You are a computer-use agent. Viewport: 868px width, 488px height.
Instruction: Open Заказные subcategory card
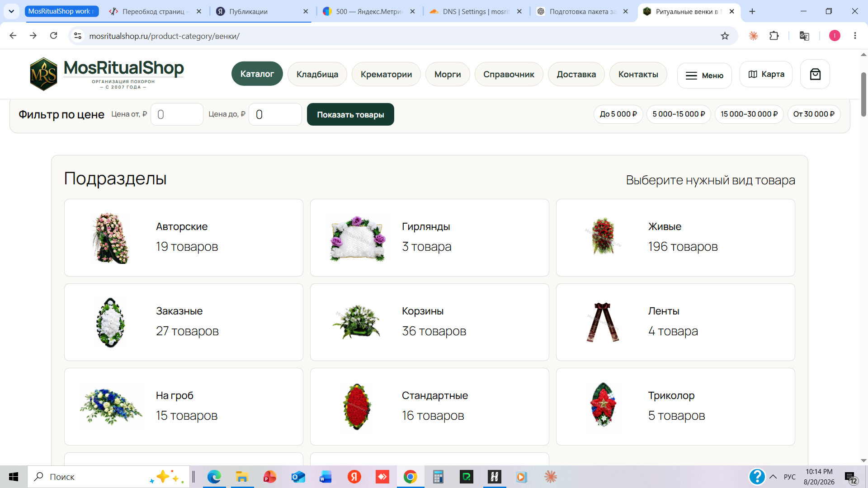tap(184, 322)
